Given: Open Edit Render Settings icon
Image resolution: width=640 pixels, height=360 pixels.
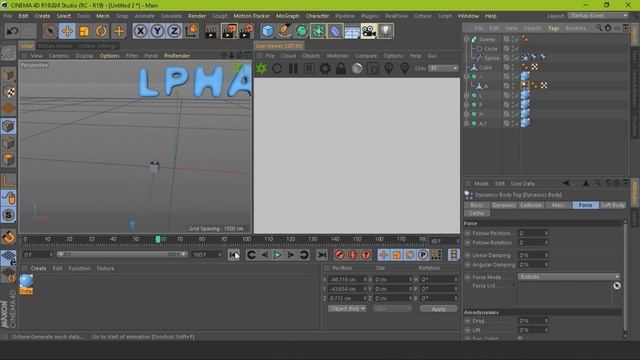Looking at the screenshot, I should (x=247, y=31).
